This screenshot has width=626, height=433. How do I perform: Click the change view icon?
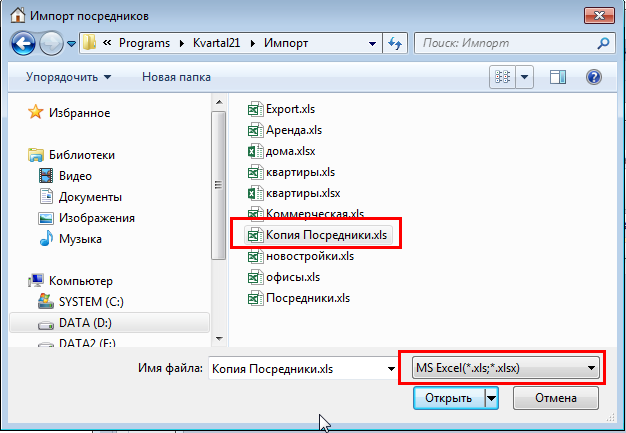503,77
